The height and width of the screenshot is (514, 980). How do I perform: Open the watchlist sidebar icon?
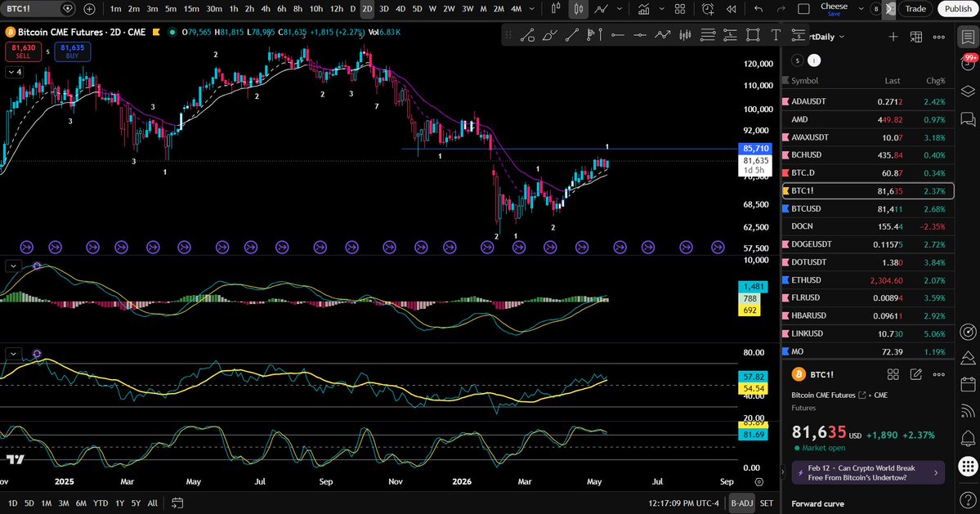(x=968, y=38)
